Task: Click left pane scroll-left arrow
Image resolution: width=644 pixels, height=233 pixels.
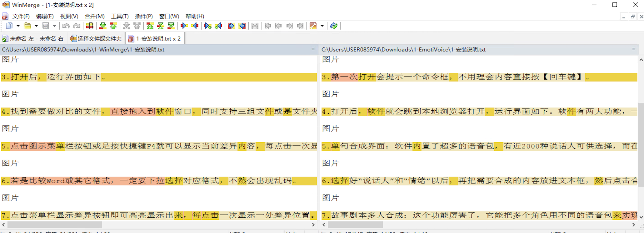Action: (x=4, y=225)
